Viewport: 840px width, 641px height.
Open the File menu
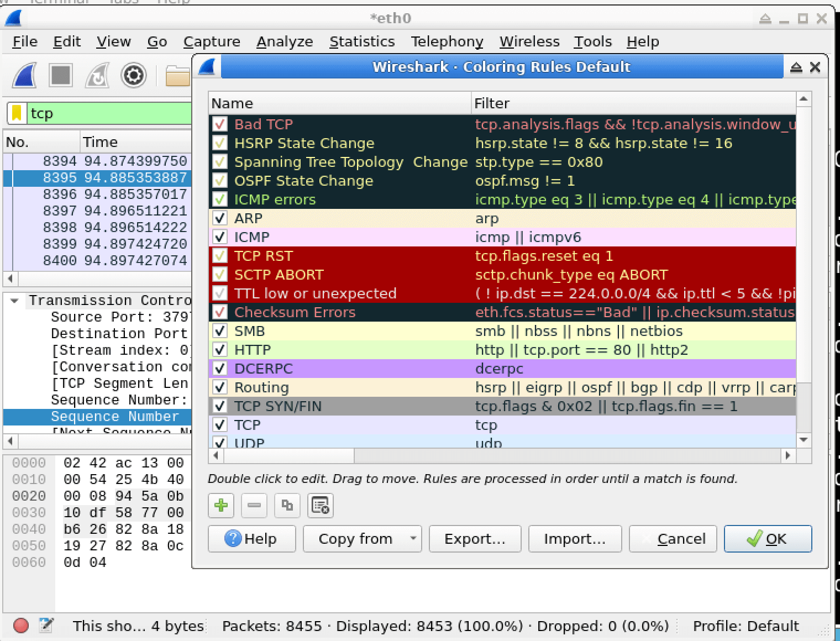(x=25, y=41)
